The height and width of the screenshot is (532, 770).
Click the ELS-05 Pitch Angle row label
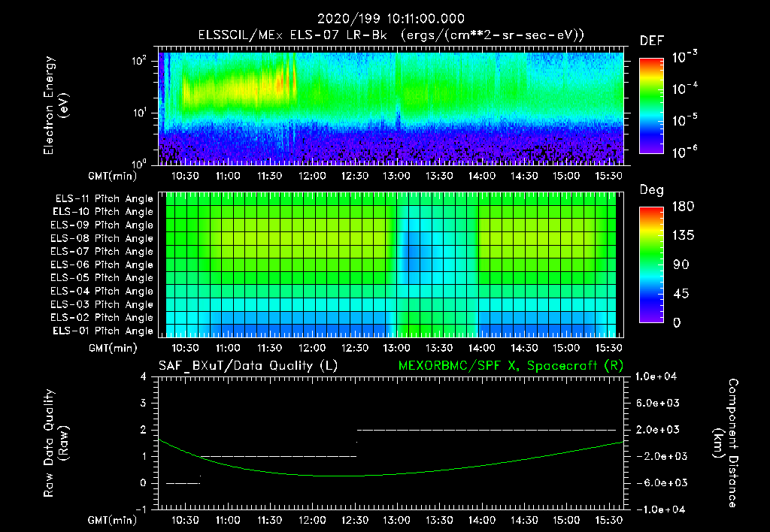point(102,278)
